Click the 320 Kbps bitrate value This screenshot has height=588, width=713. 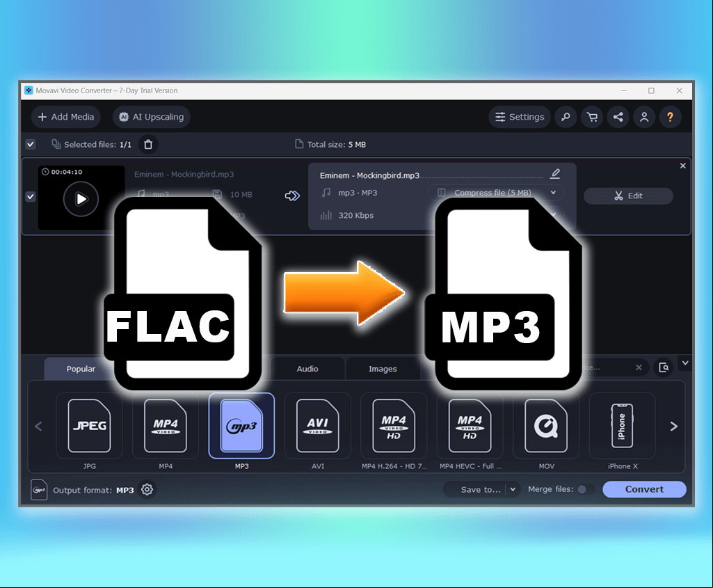pos(355,216)
